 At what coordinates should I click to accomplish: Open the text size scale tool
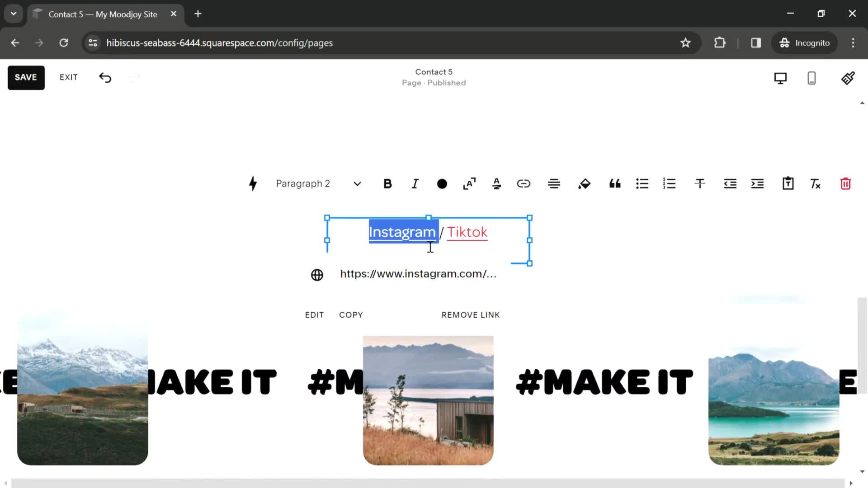point(469,183)
